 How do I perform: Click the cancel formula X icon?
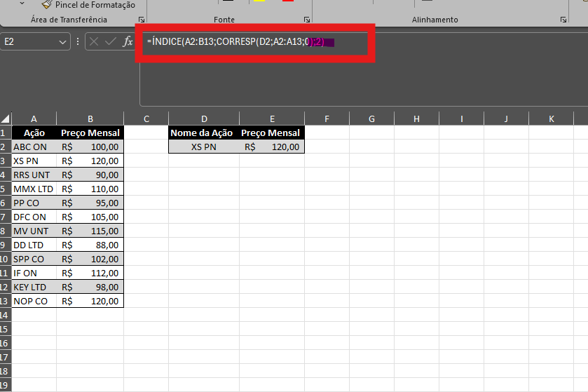(x=94, y=41)
